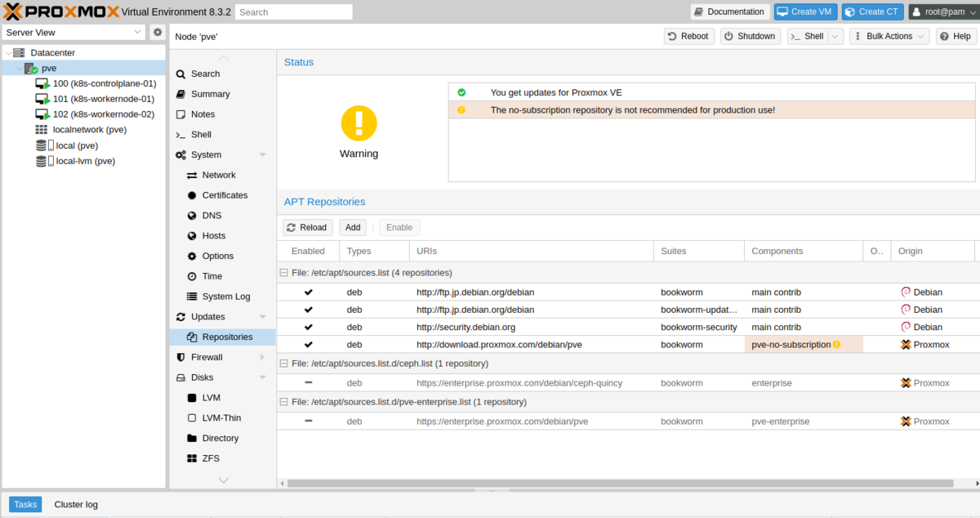Click the Disks drive icon
Viewport: 980px width, 518px height.
pyautogui.click(x=181, y=377)
